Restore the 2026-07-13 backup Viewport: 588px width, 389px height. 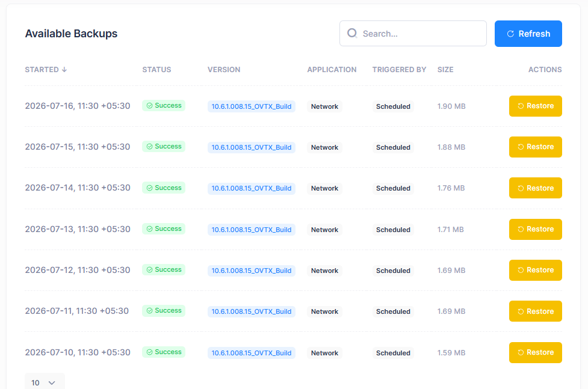pos(535,229)
